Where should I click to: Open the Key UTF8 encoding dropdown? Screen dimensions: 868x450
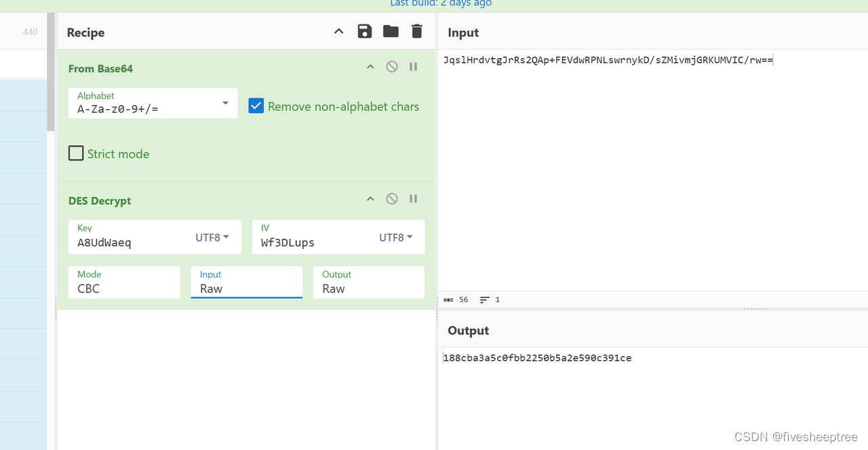(x=211, y=237)
